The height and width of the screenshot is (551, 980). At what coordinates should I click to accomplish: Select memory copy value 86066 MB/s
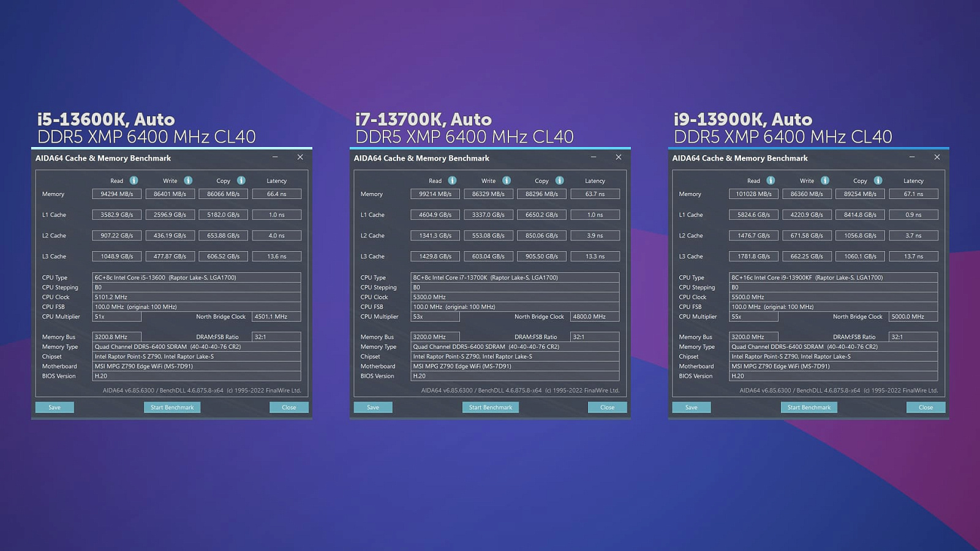[224, 194]
